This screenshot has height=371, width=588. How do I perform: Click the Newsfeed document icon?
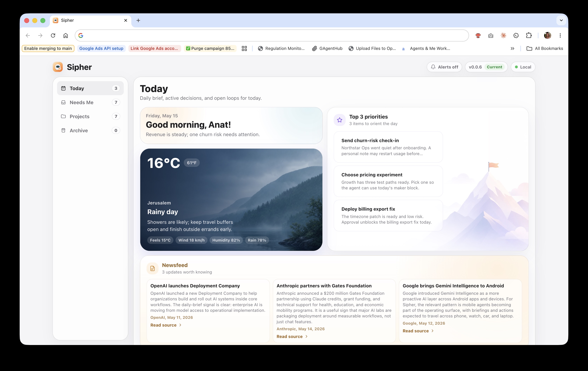pyautogui.click(x=152, y=268)
